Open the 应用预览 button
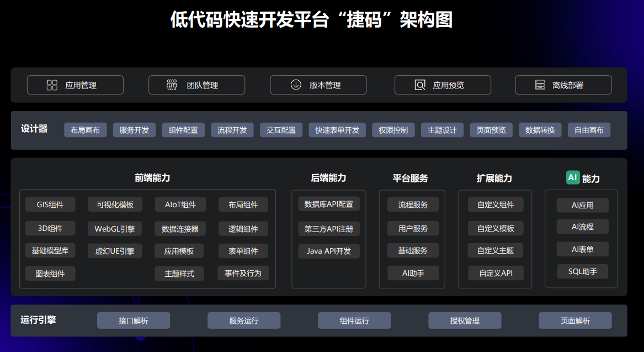This screenshot has height=352, width=644. tap(443, 85)
